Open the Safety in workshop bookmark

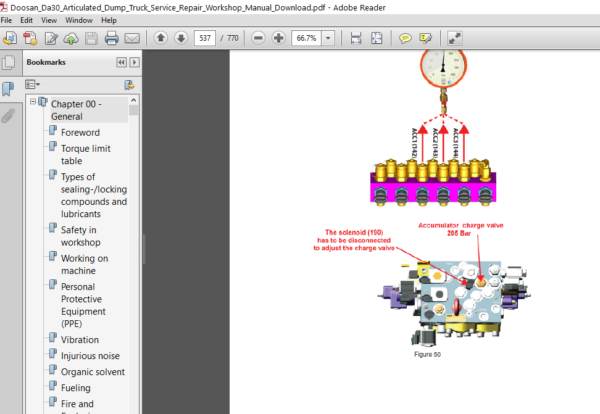(81, 236)
